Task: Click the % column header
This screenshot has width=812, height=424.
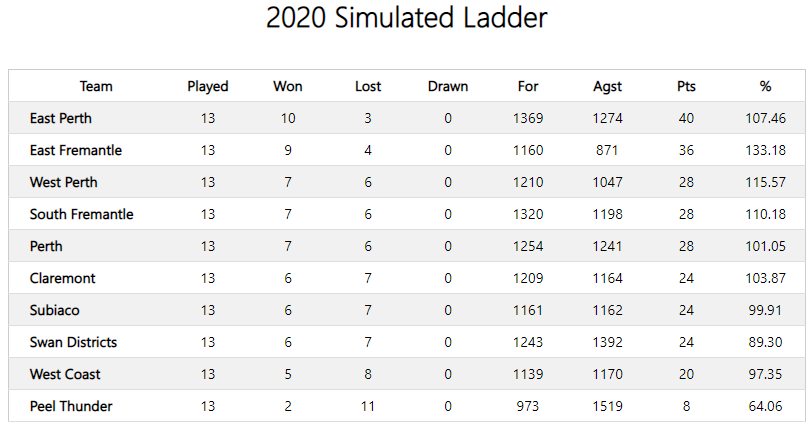Action: point(765,86)
